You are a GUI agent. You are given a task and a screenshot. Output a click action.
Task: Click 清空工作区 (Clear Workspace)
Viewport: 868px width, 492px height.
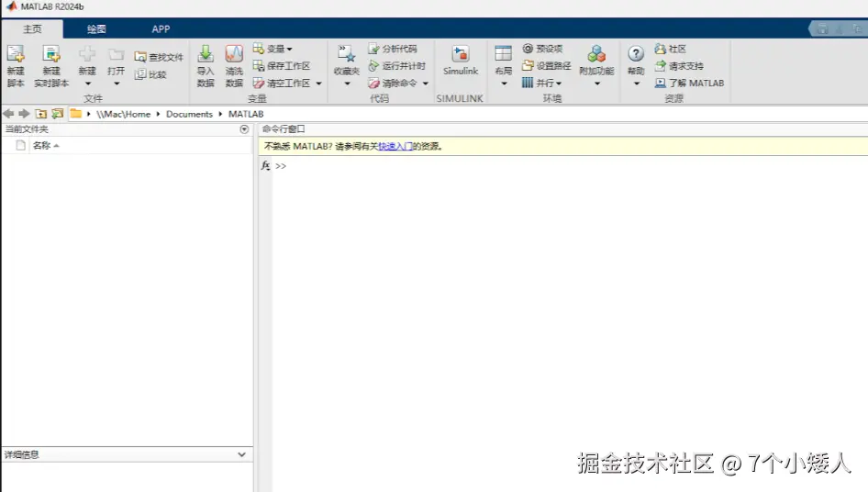coord(281,84)
